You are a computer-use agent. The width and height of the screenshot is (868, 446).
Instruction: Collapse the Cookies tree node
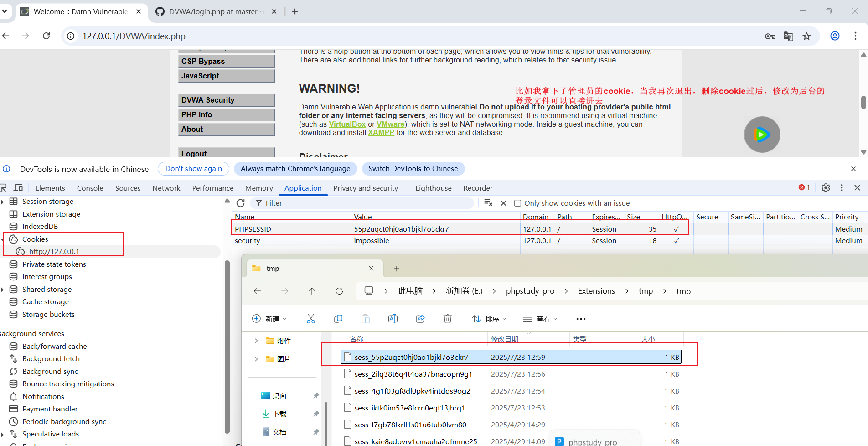(3, 239)
